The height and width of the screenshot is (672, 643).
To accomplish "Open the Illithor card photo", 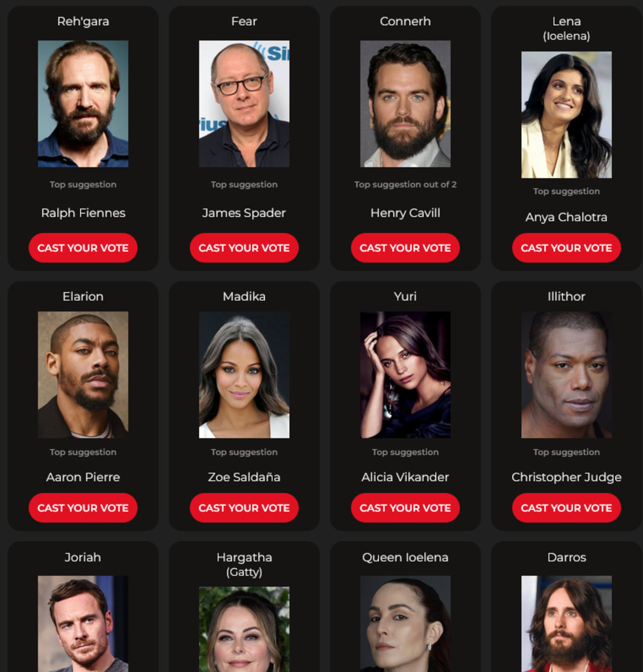I will coord(566,375).
